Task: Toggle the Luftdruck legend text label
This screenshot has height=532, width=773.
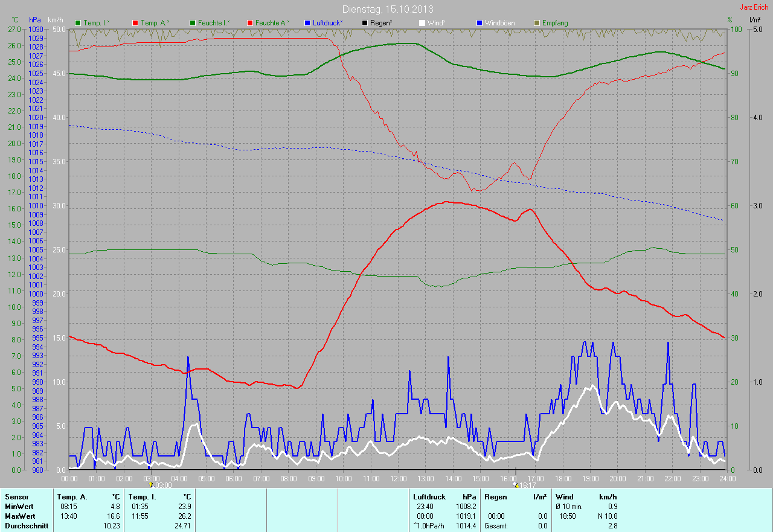Action: (327, 23)
